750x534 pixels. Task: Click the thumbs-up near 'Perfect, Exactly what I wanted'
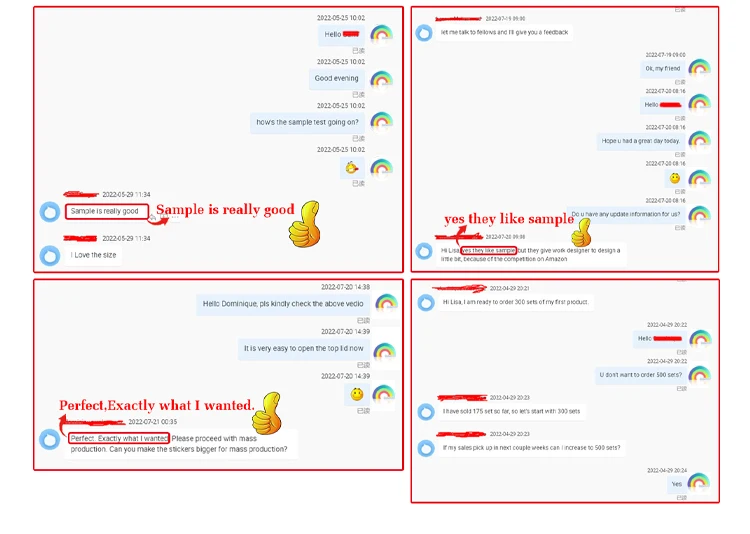(267, 414)
